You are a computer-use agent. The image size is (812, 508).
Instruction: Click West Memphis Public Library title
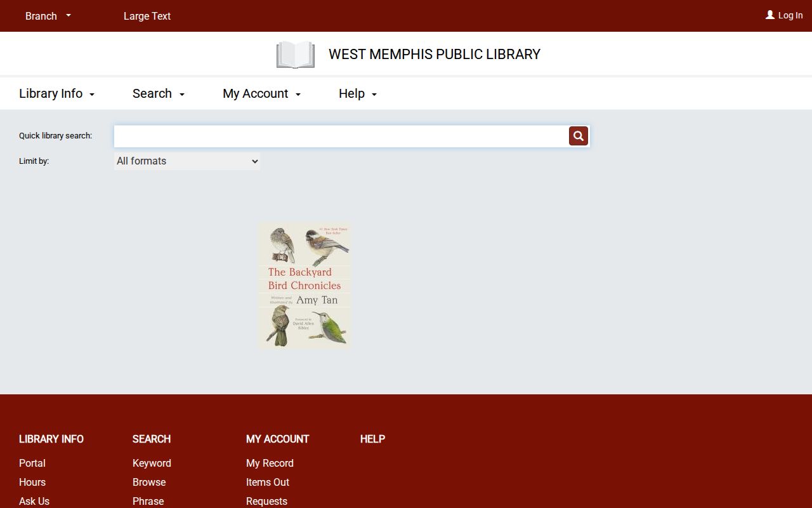click(x=435, y=55)
